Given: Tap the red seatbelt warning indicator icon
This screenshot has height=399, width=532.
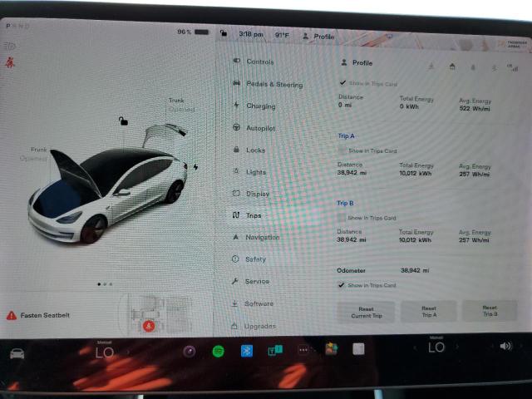Looking at the screenshot, I should pyautogui.click(x=10, y=62).
